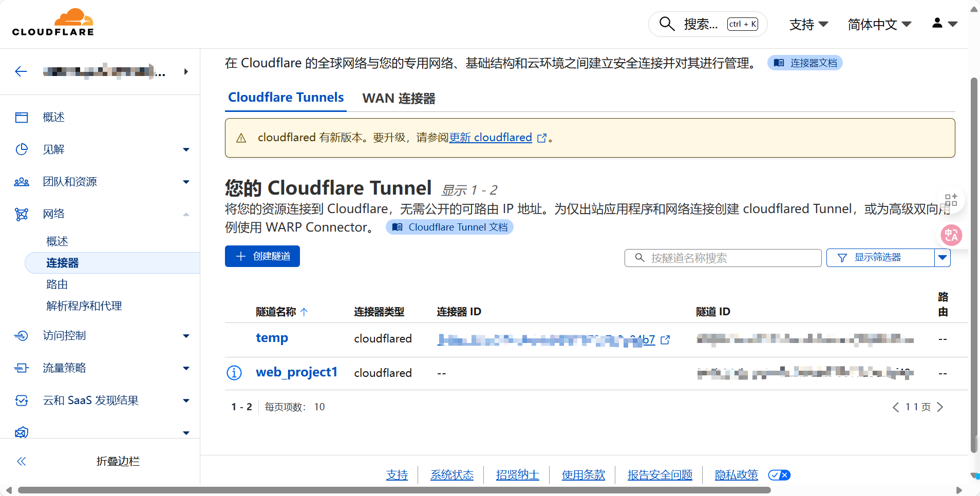Click the 创建隧道 button
980x496 pixels.
pos(262,256)
